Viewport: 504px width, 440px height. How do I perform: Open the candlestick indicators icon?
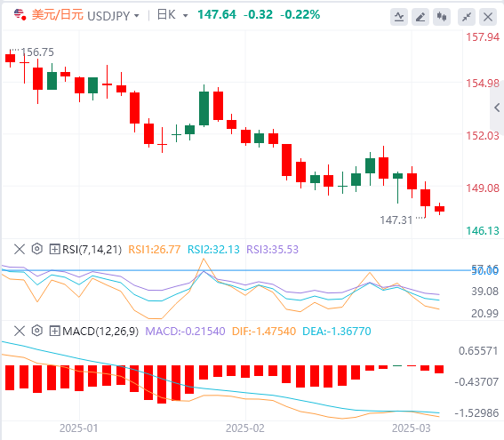441,17
